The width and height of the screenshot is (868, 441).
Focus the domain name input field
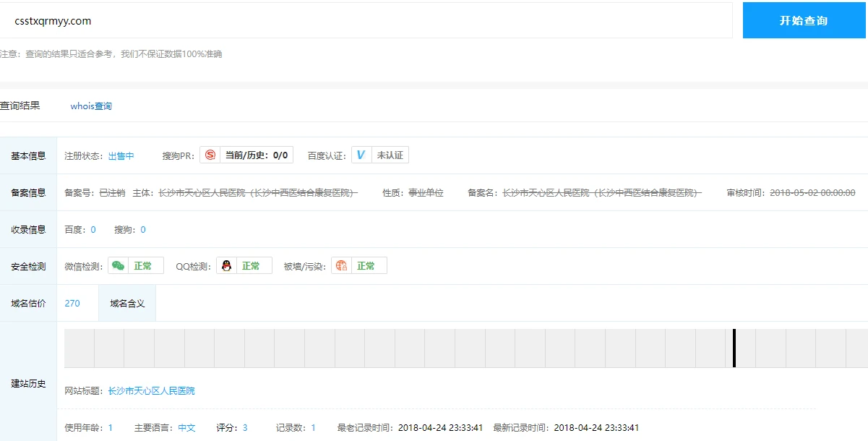[369, 21]
